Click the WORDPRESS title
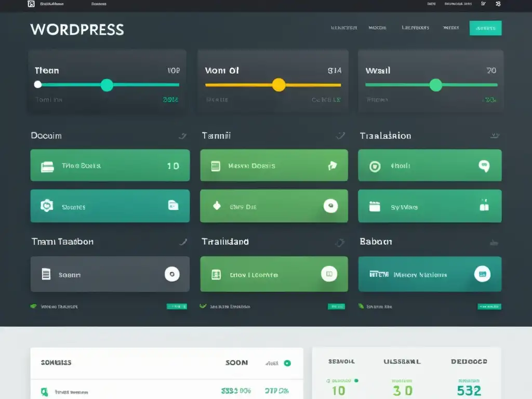This screenshot has height=399, width=532. pos(77,30)
